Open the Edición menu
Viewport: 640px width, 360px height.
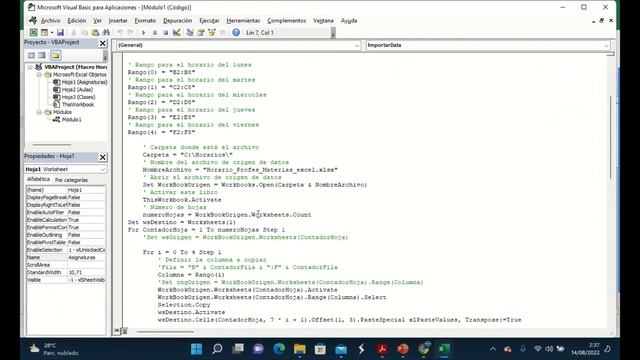(77, 20)
